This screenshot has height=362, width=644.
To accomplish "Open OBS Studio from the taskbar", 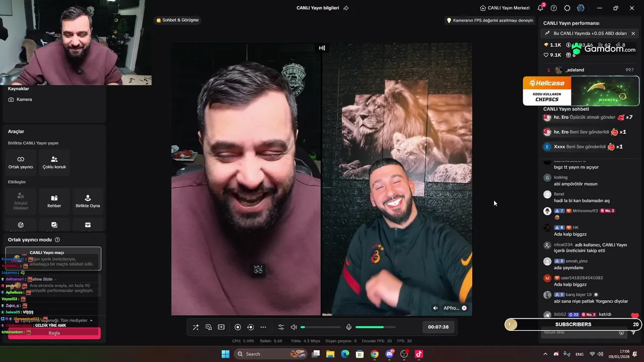I will 404,354.
